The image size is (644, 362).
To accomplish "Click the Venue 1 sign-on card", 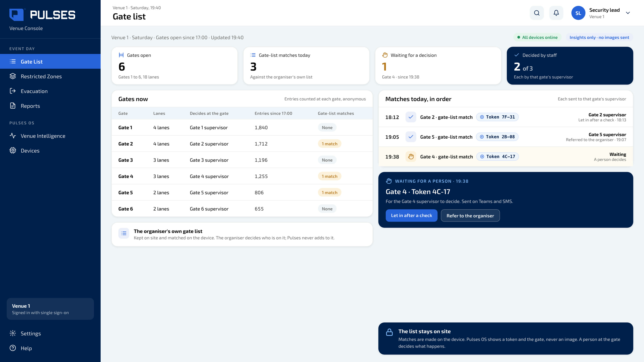I will pos(50,309).
